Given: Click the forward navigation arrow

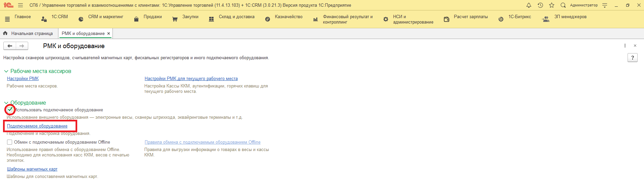Looking at the screenshot, I should coord(22,46).
